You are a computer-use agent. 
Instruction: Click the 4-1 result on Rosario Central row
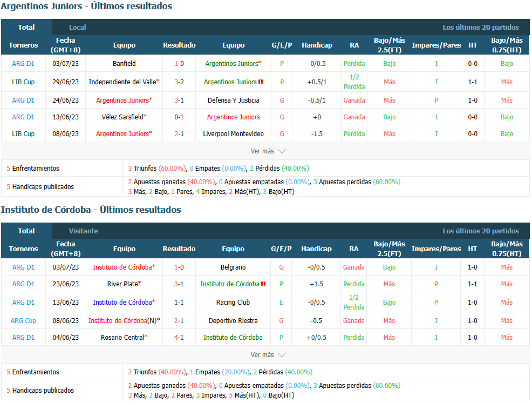point(179,338)
